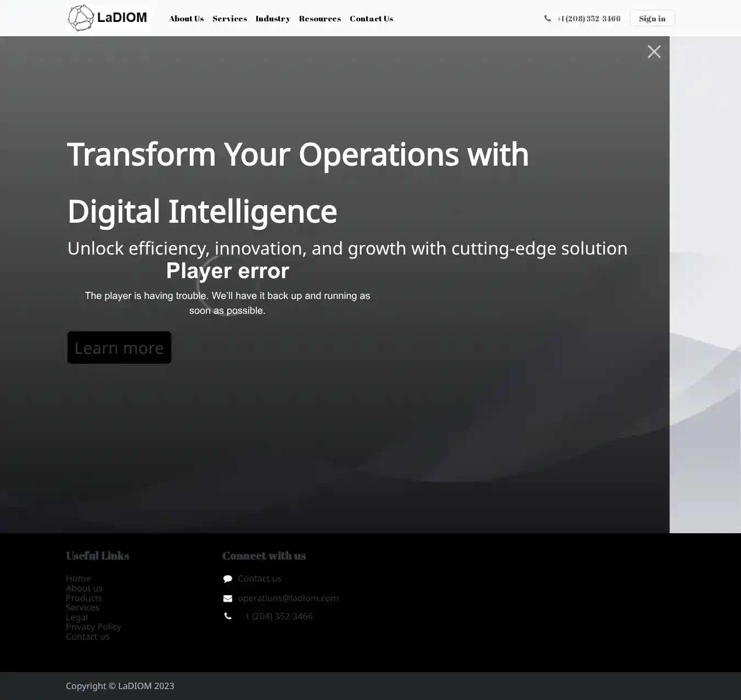Image resolution: width=741 pixels, height=700 pixels.
Task: Close the overlay with the X icon
Action: (654, 52)
